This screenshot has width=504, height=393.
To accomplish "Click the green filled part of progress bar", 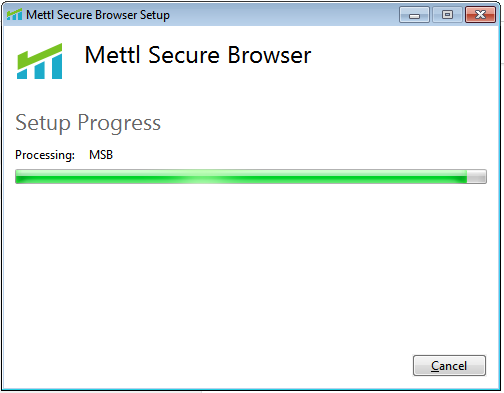I will [241, 176].
